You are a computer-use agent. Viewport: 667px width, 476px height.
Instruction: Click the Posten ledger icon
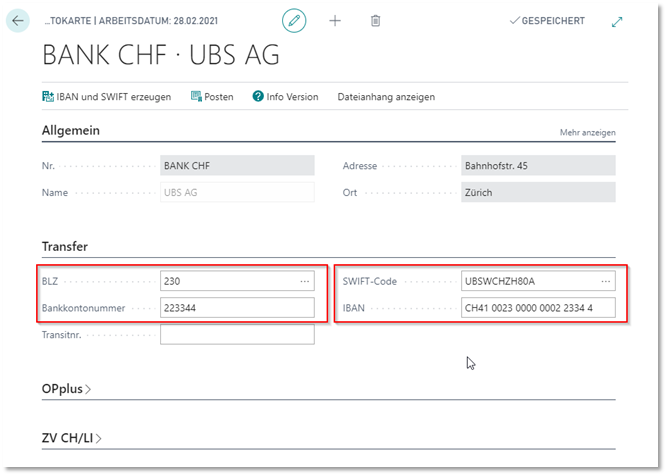click(x=196, y=97)
